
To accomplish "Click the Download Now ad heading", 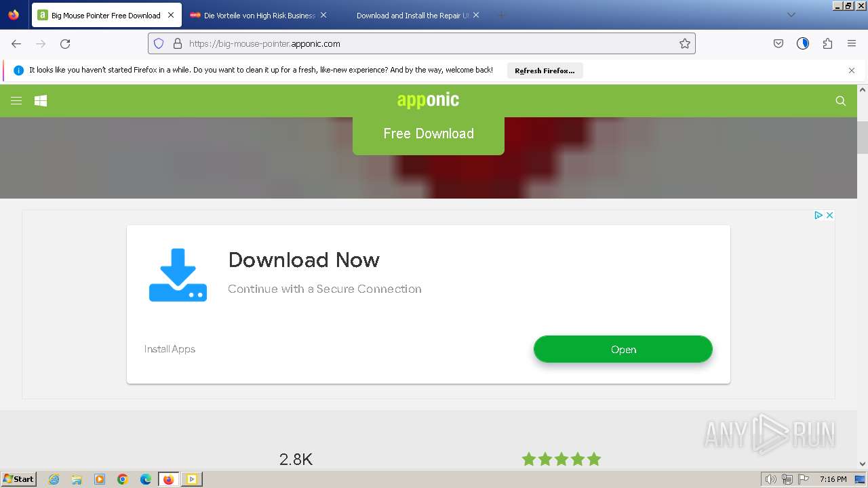I will coord(304,260).
